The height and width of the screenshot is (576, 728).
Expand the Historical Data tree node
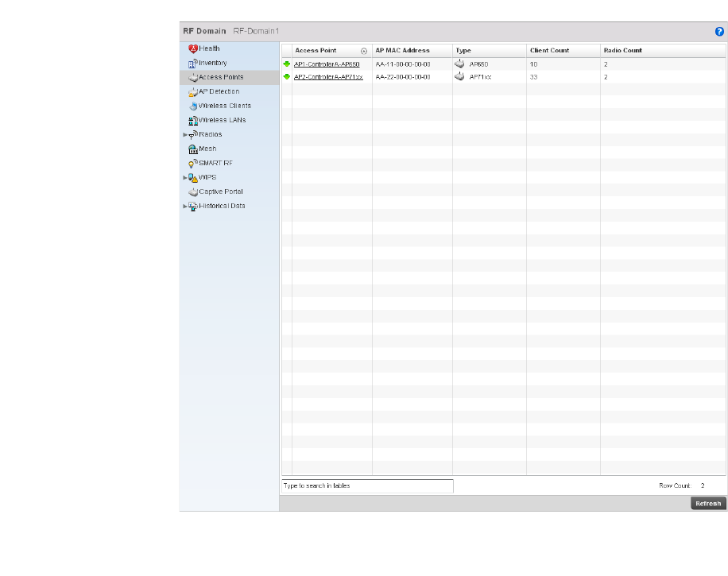click(x=185, y=207)
